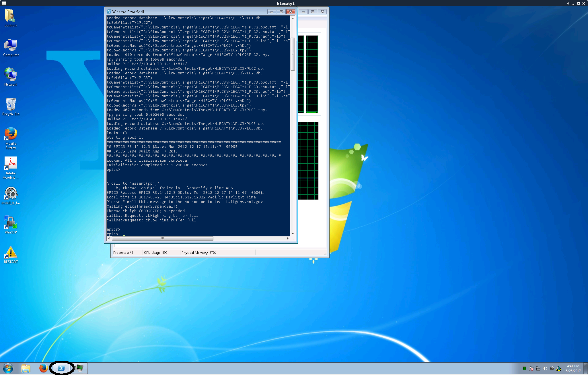This screenshot has height=375, width=588.
Task: Click PowerShell horizontal scroll right arrow
Action: coord(288,238)
